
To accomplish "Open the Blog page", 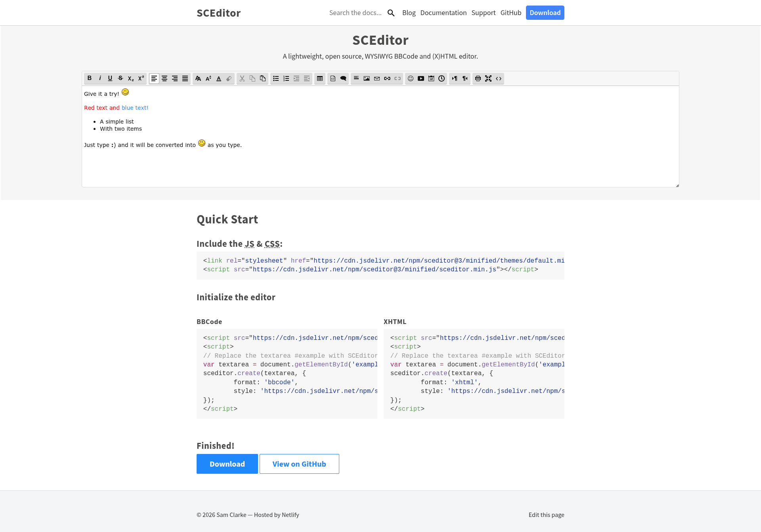I will tap(409, 13).
